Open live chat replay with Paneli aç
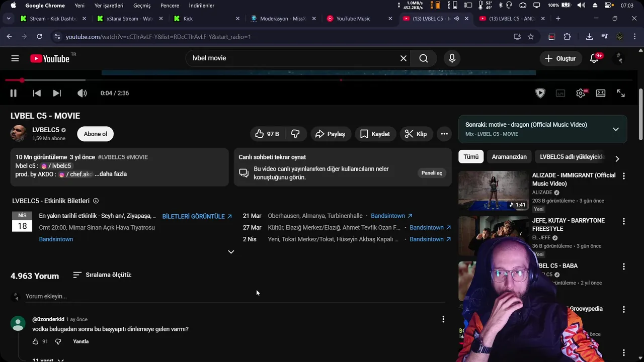This screenshot has height=362, width=644. point(432,173)
